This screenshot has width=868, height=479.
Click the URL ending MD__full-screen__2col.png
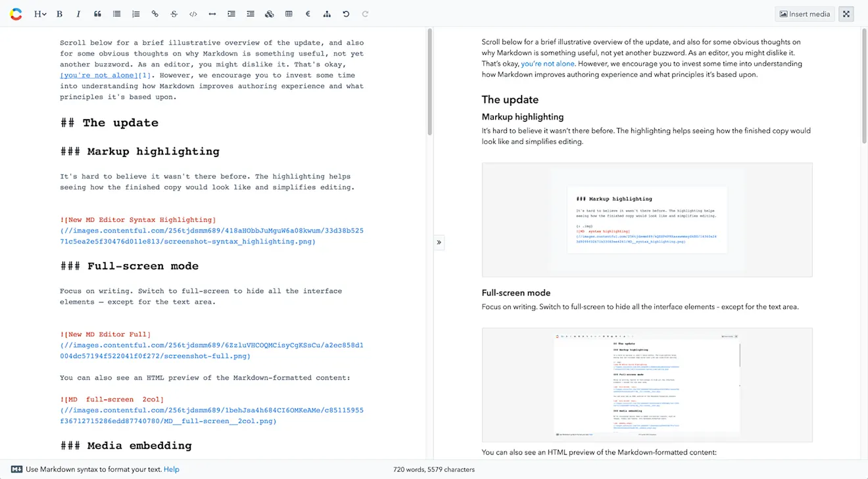pyautogui.click(x=212, y=415)
